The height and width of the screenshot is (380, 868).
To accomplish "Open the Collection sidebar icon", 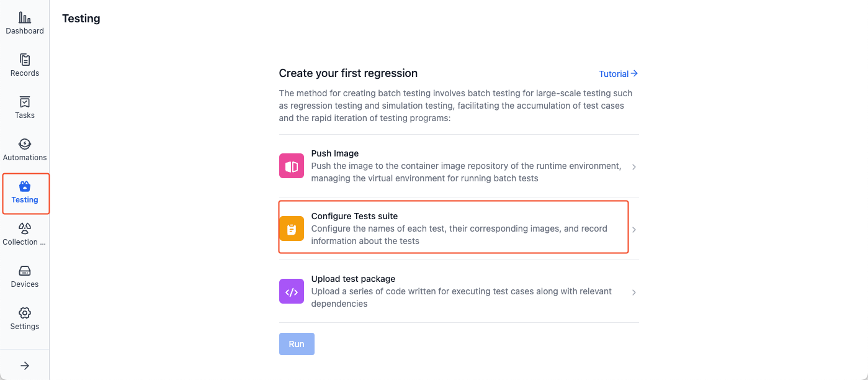I will [25, 228].
